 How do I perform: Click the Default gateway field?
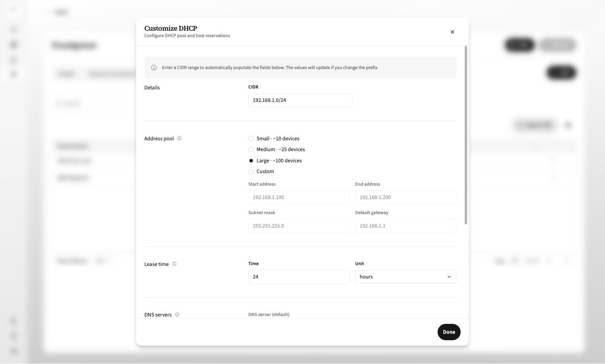(406, 226)
